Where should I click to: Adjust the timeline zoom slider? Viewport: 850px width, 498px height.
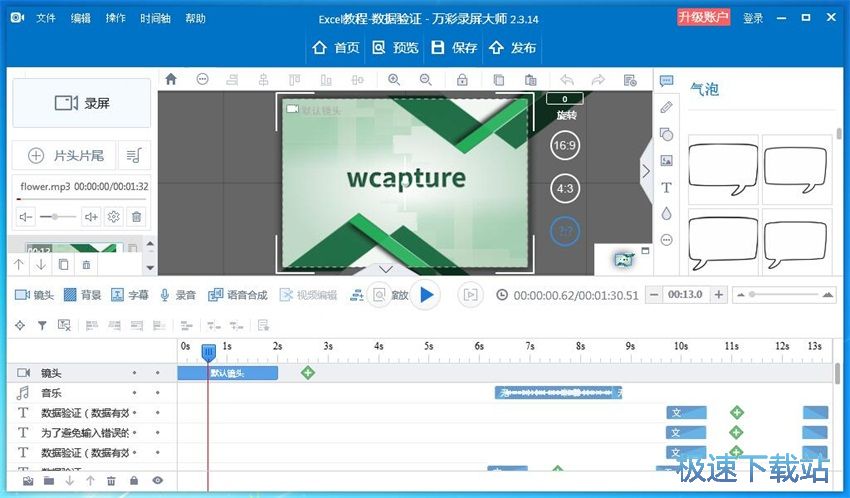tap(783, 295)
